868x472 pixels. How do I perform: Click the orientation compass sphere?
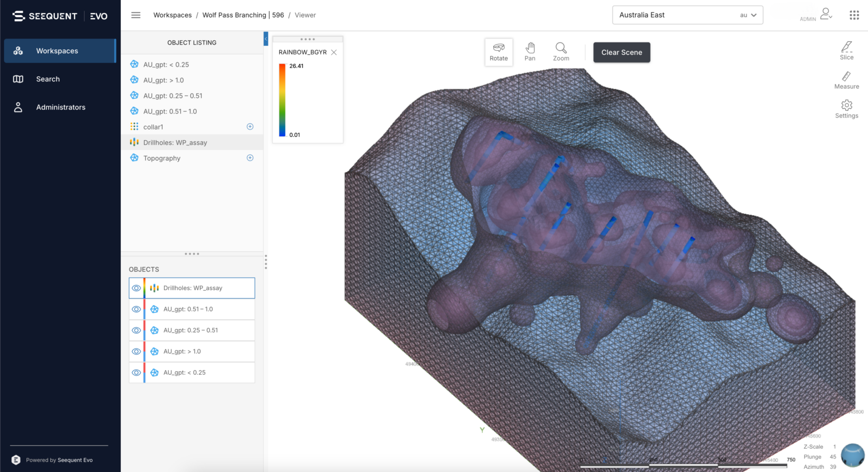coord(853,455)
